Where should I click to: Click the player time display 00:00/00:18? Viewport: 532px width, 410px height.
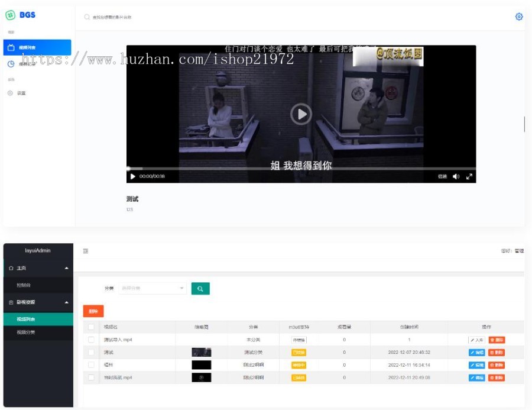(152, 176)
